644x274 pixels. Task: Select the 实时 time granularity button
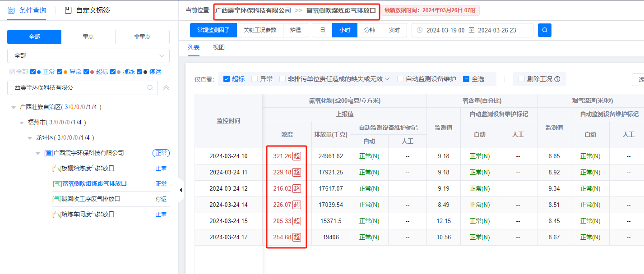point(394,30)
